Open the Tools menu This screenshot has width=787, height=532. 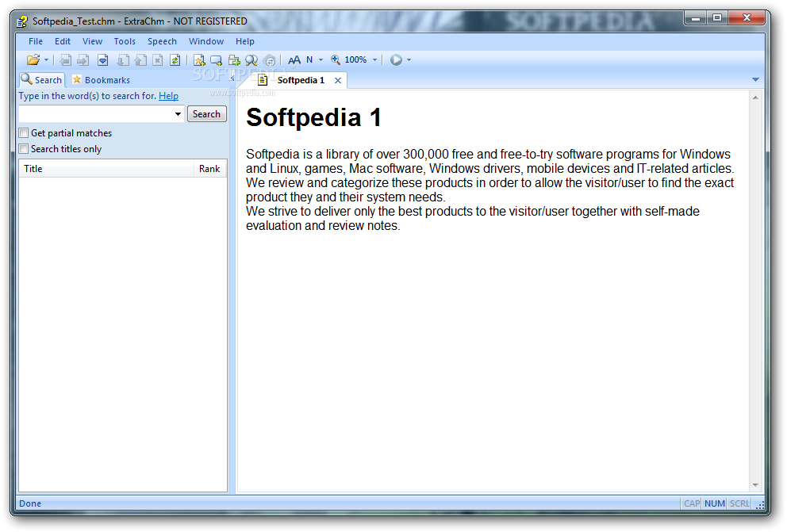click(x=125, y=41)
